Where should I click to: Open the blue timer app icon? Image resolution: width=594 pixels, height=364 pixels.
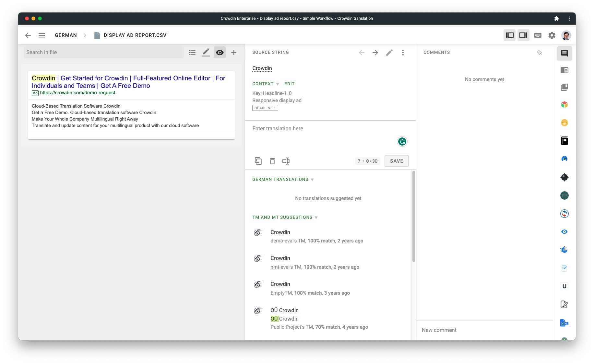[x=564, y=250]
